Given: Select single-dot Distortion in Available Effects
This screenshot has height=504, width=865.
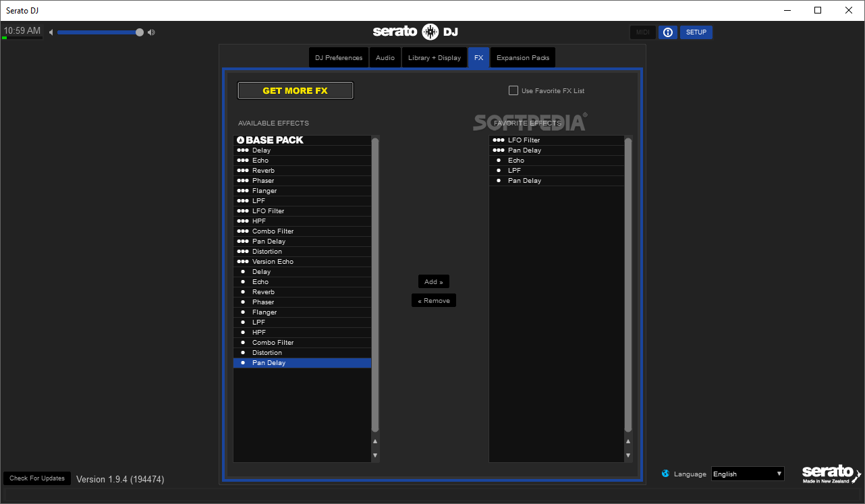Looking at the screenshot, I should 302,353.
